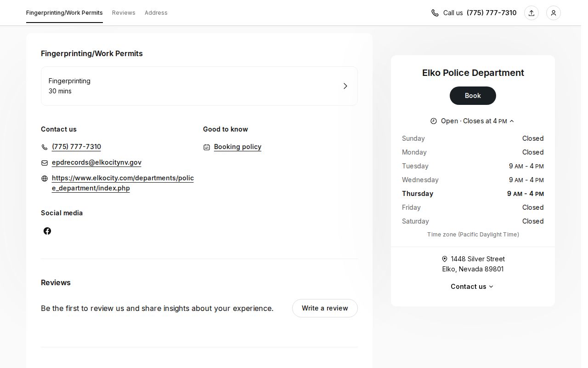This screenshot has height=368, width=588.
Task: Click the Saturday Closed row
Action: (x=473, y=221)
